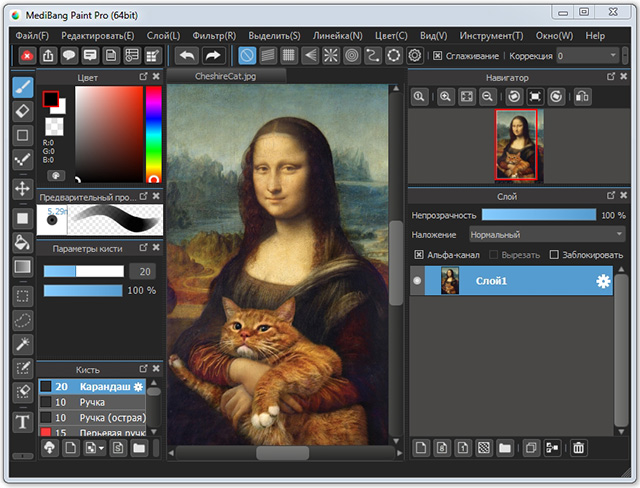
Task: Select the Eraser tool in left toolbar
Action: click(22, 111)
